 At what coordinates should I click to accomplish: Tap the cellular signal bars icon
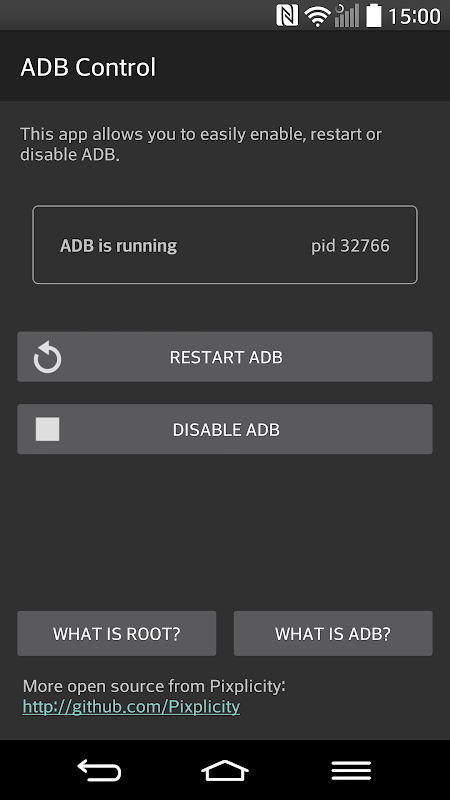click(x=347, y=15)
